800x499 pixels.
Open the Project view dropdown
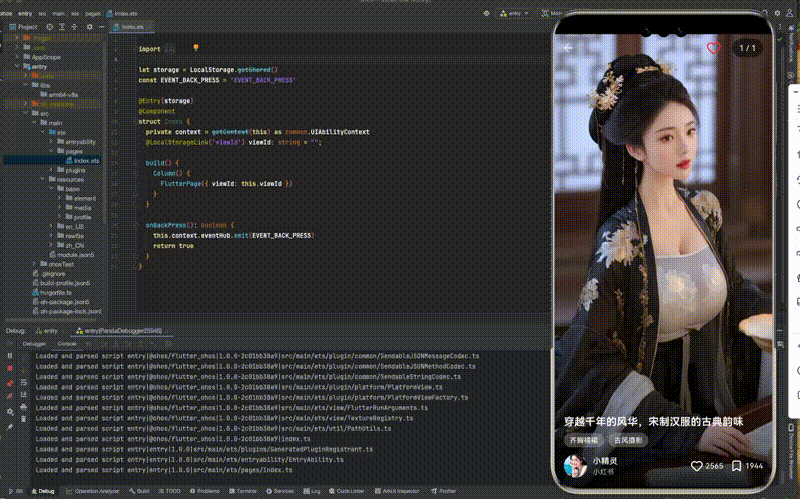tap(24, 27)
